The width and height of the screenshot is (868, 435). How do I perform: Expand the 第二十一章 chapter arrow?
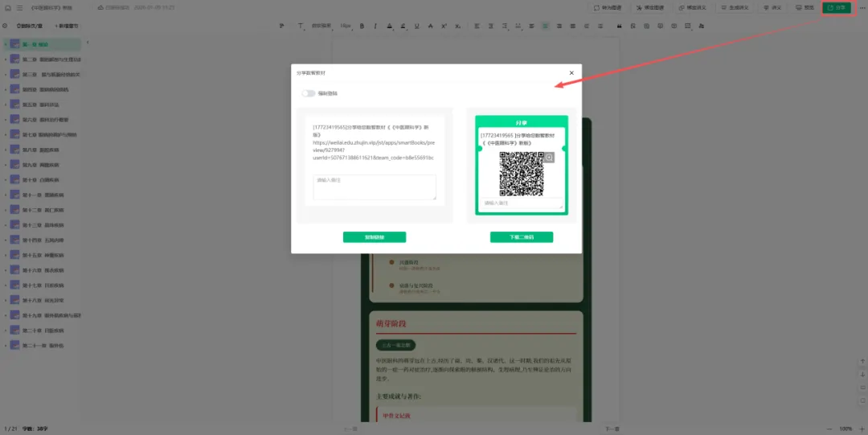tap(6, 346)
